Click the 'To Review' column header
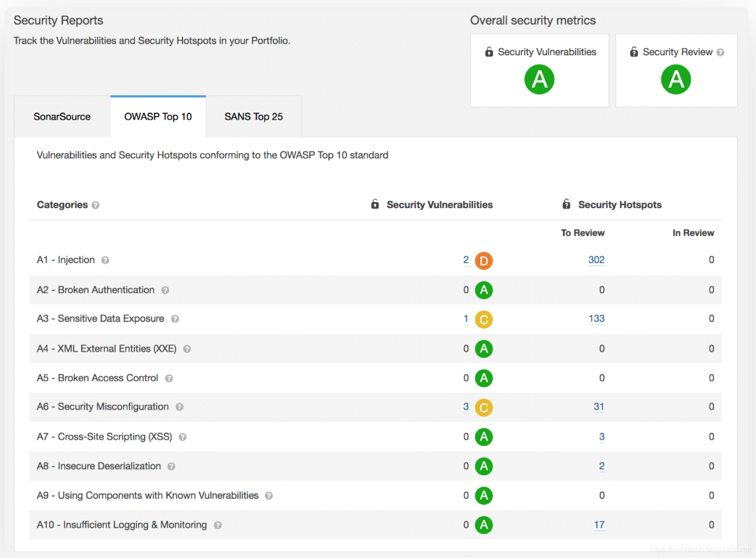756x558 pixels. [x=583, y=233]
